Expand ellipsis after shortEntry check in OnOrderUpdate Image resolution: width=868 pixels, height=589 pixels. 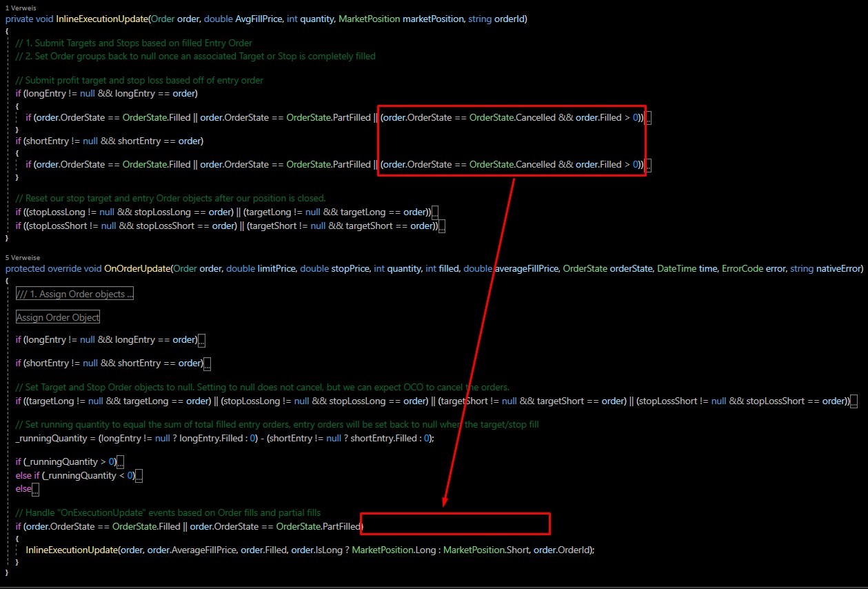pos(208,363)
